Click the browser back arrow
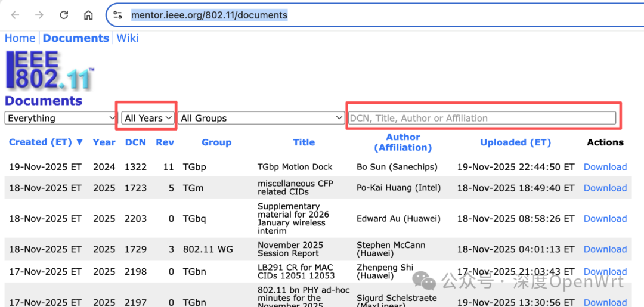 pos(15,15)
